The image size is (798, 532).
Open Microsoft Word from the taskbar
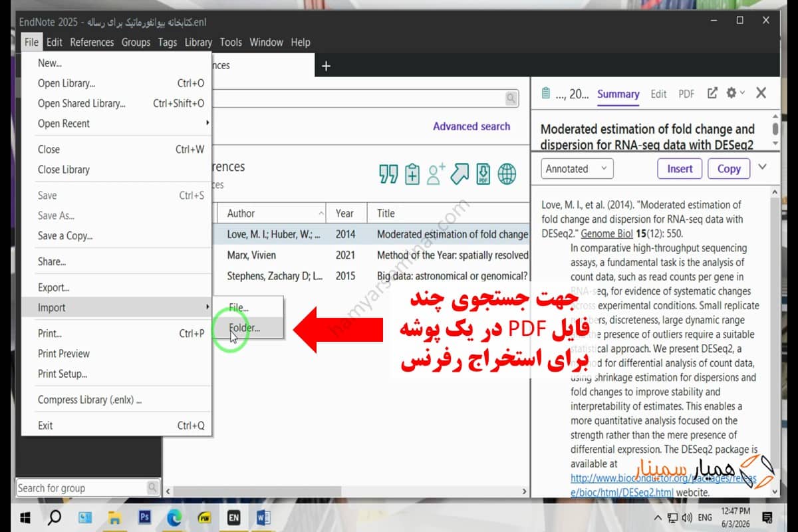(263, 517)
